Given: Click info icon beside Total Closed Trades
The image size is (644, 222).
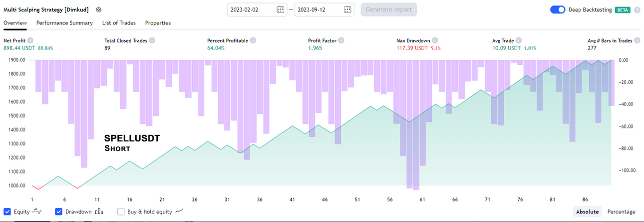Looking at the screenshot, I should click(x=152, y=40).
